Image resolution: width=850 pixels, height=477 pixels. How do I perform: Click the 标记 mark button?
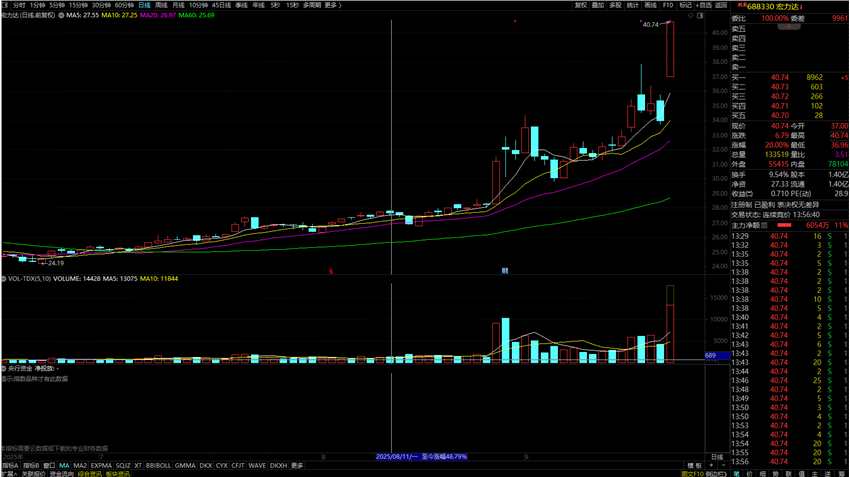coord(686,5)
